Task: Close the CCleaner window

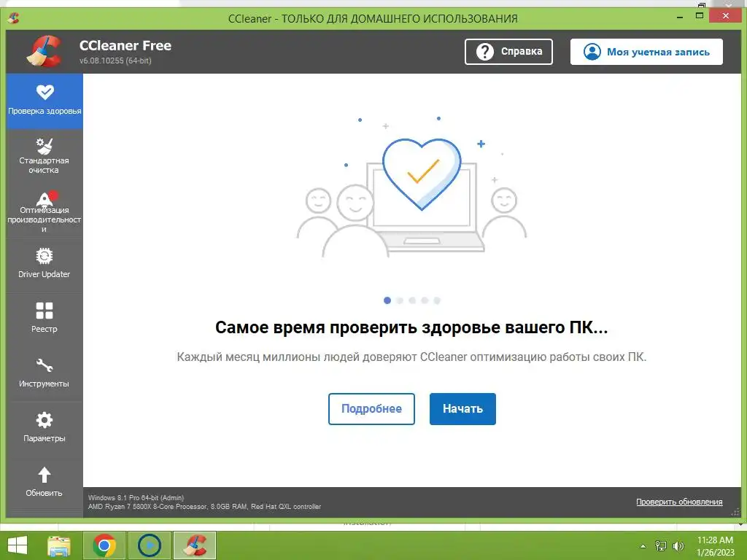Action: (x=725, y=16)
